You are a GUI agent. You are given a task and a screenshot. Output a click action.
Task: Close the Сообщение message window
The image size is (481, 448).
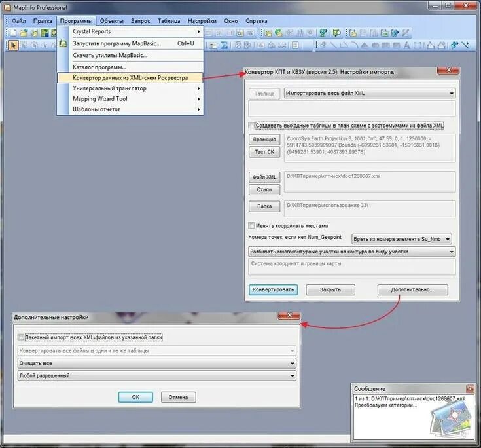click(x=470, y=389)
